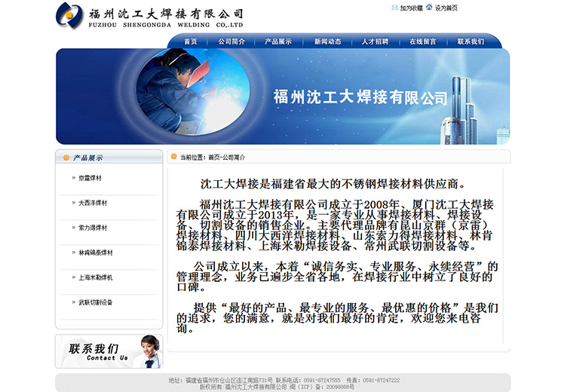564x392 pixels.
Task: Open 人才招聘 navigation item
Action: pyautogui.click(x=375, y=41)
